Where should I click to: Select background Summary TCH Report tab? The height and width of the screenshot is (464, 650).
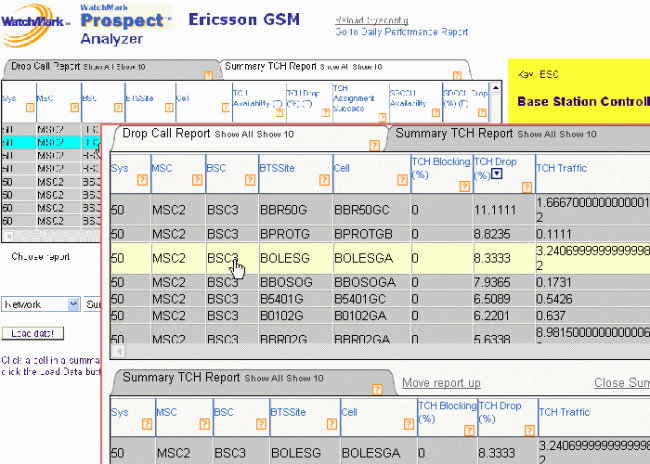[268, 67]
